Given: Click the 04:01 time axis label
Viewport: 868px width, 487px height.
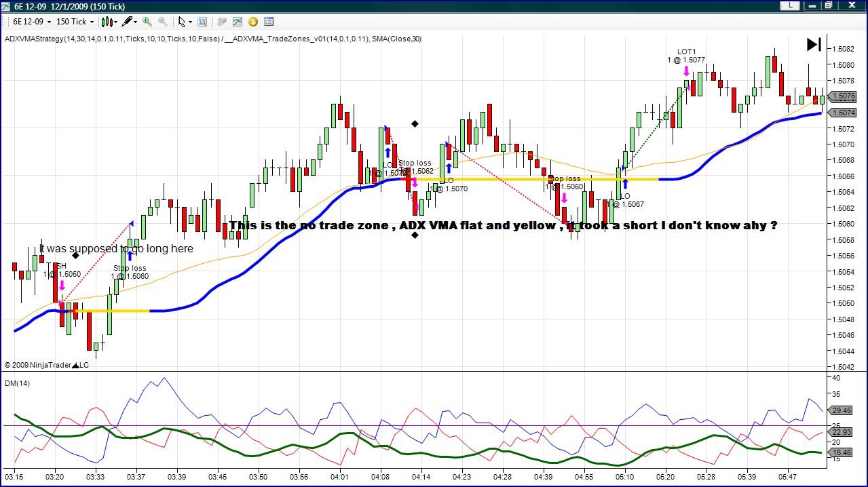Looking at the screenshot, I should 339,476.
